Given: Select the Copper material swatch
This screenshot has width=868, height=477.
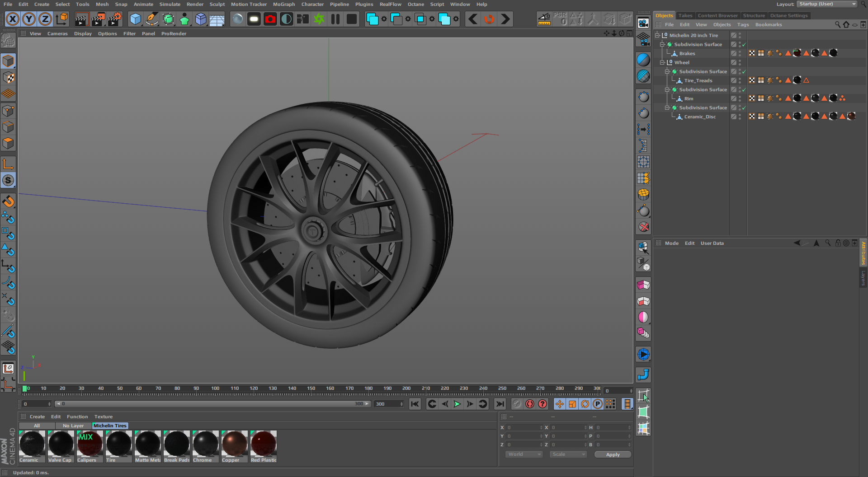Looking at the screenshot, I should [234, 444].
